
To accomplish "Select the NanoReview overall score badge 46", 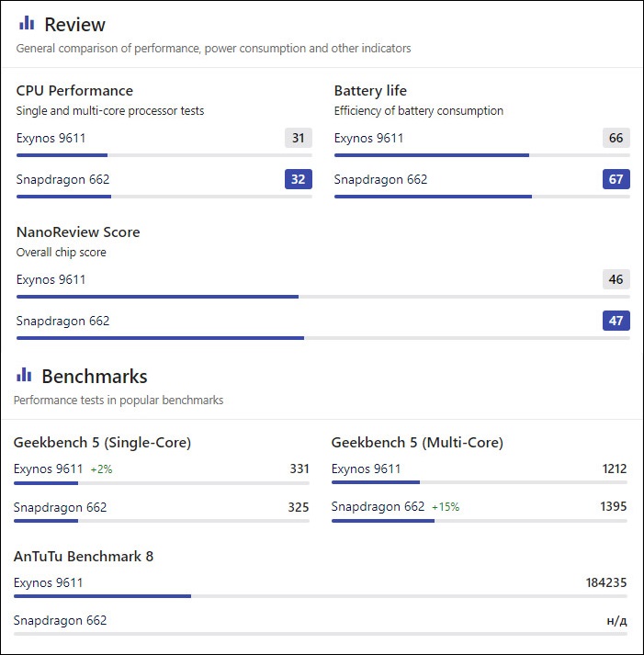I will (616, 280).
